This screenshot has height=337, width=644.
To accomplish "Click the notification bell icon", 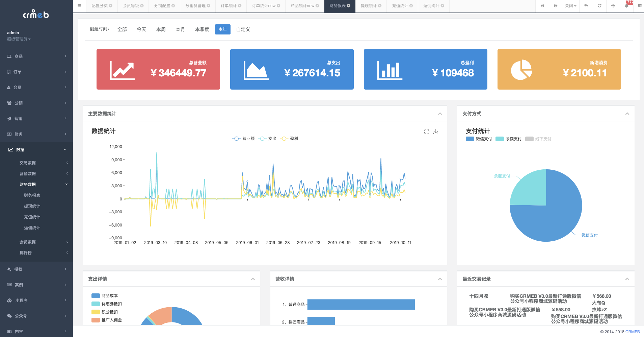I will coord(626,6).
